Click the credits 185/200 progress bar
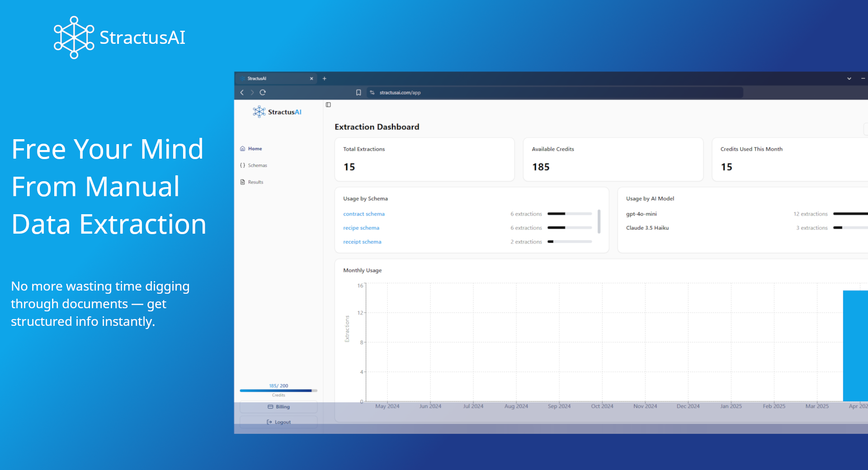The height and width of the screenshot is (470, 868). [278, 390]
